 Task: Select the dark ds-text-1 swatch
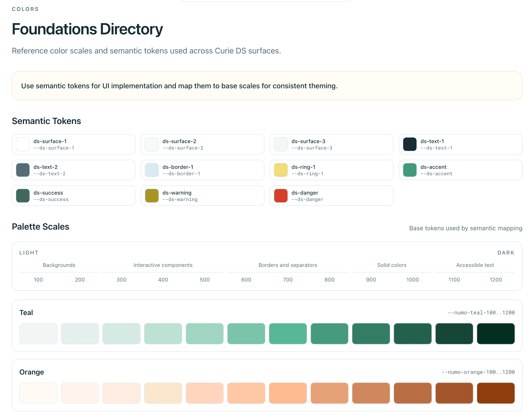pyautogui.click(x=410, y=144)
